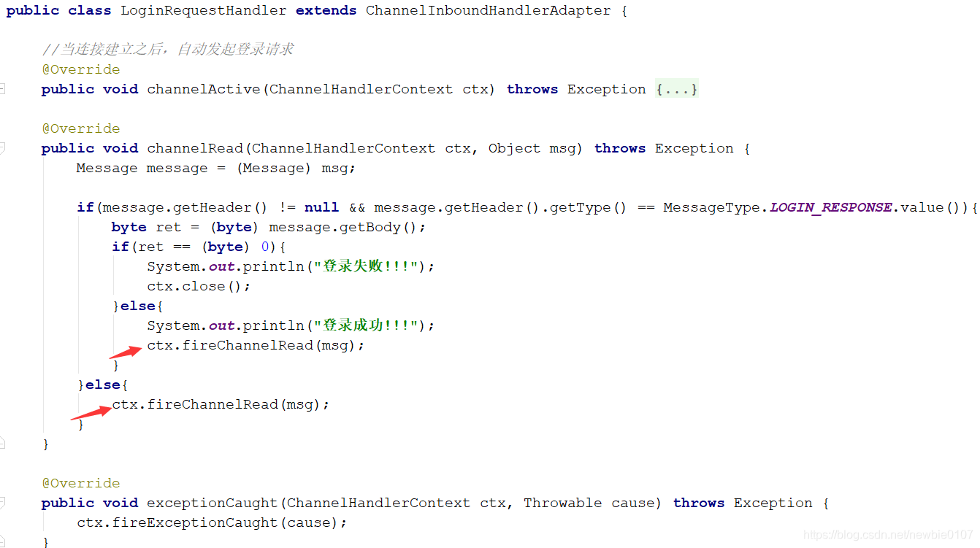The height and width of the screenshot is (548, 980).
Task: Click the LOGIN_RESPONSE constant
Action: (x=831, y=207)
